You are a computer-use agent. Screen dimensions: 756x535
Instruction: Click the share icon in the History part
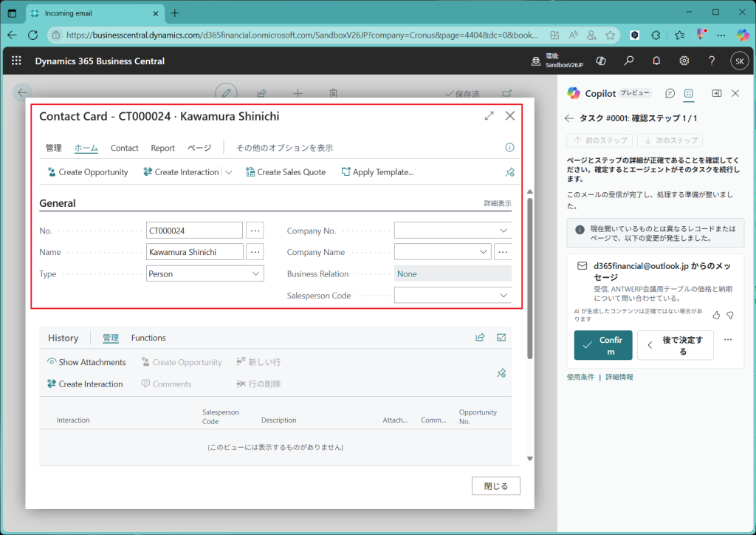[480, 338]
